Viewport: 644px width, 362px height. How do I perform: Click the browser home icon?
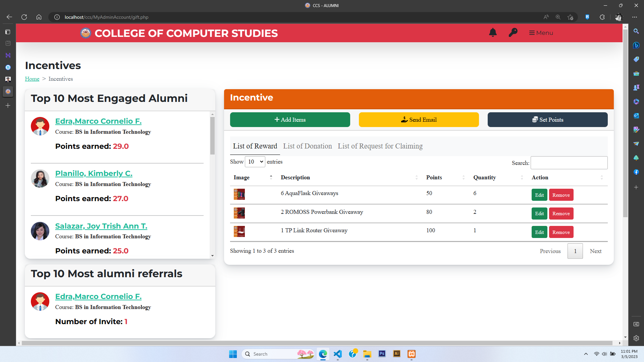point(39,17)
